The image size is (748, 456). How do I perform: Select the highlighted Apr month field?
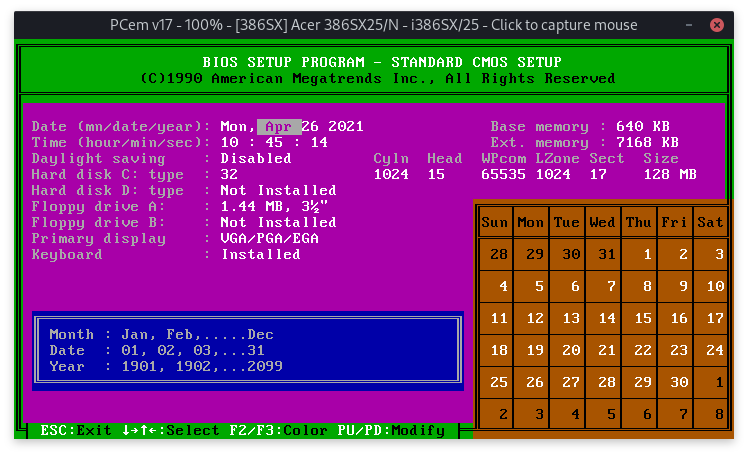coord(279,126)
